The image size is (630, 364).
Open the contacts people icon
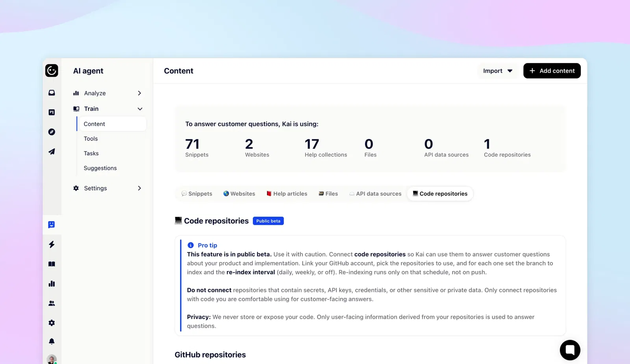click(x=52, y=303)
